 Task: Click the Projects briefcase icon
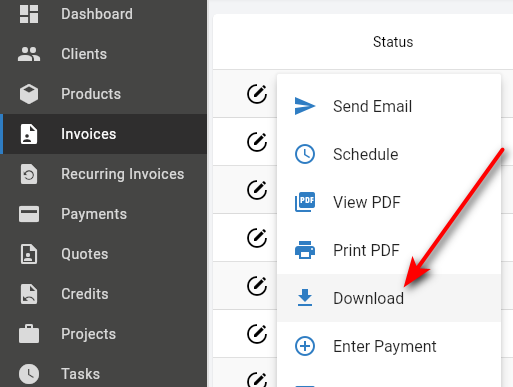pos(29,334)
